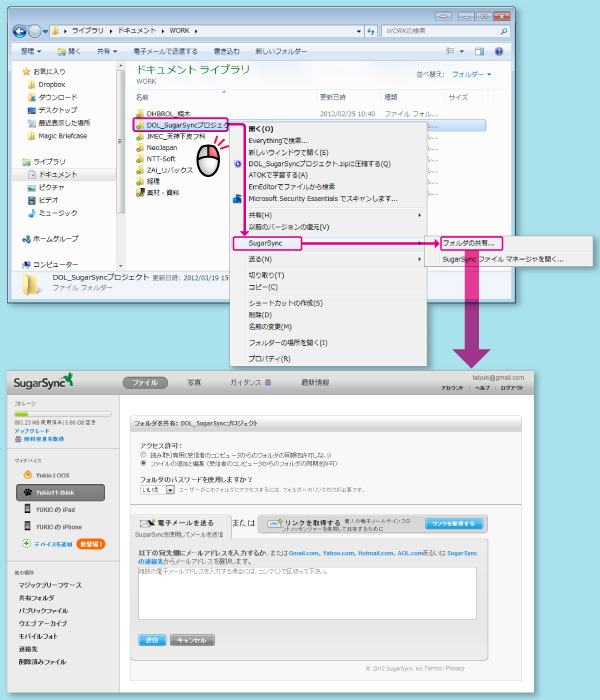Choose 開く(O) in context menu
Image resolution: width=600 pixels, height=700 pixels.
261,129
